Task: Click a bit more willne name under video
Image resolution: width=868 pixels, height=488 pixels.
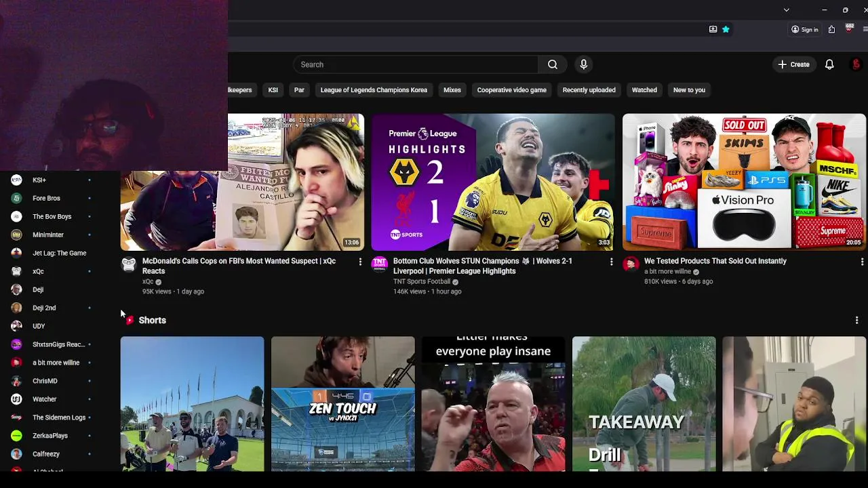Action: pyautogui.click(x=667, y=271)
